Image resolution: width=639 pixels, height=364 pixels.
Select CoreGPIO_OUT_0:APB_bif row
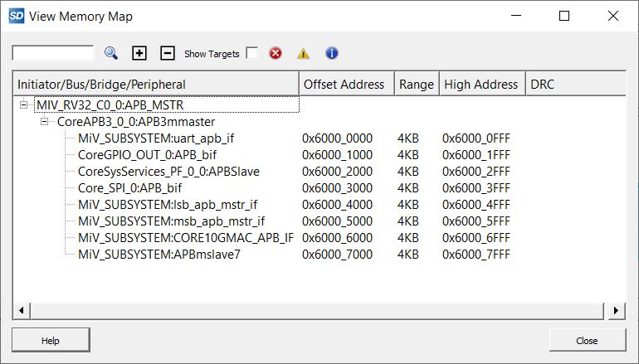(147, 155)
